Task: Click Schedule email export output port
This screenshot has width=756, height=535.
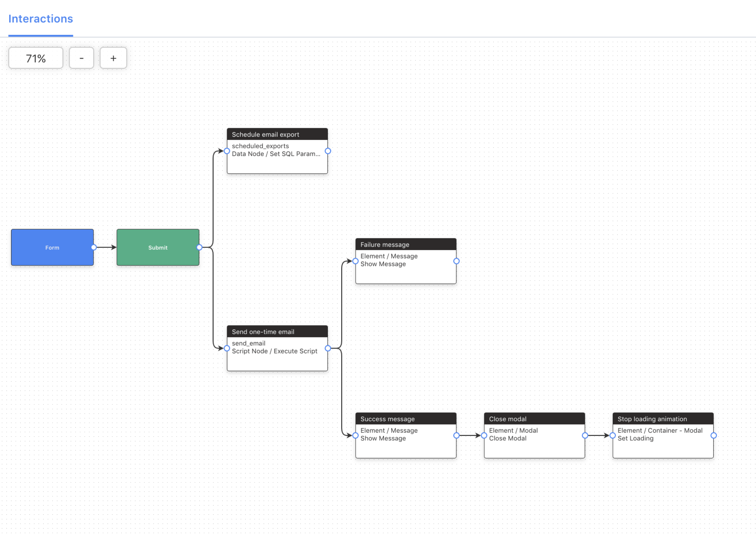Action: [x=328, y=151]
